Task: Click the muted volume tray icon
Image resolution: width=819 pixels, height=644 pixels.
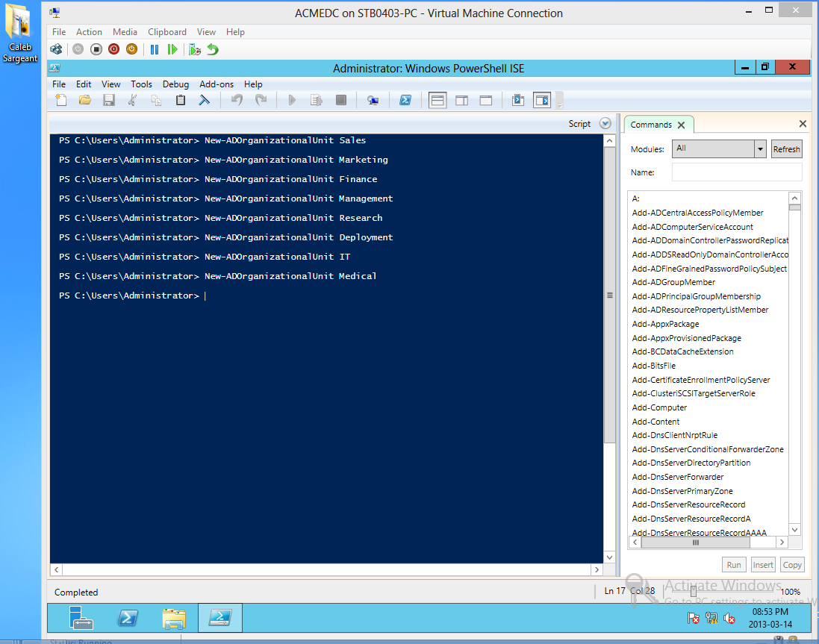Action: 729,619
